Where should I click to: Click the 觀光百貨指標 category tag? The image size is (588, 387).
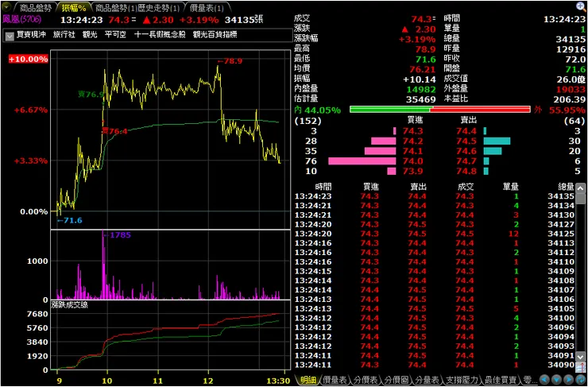[215, 34]
